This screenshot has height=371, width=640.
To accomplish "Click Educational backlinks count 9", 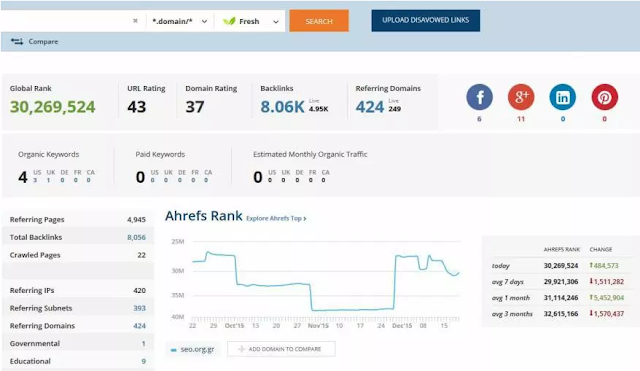I will point(143,361).
